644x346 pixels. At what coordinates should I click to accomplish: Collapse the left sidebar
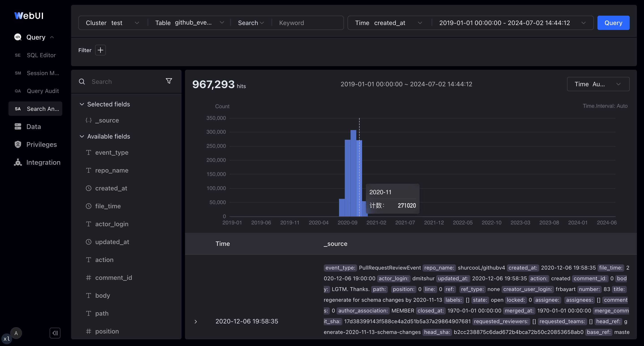tap(55, 333)
